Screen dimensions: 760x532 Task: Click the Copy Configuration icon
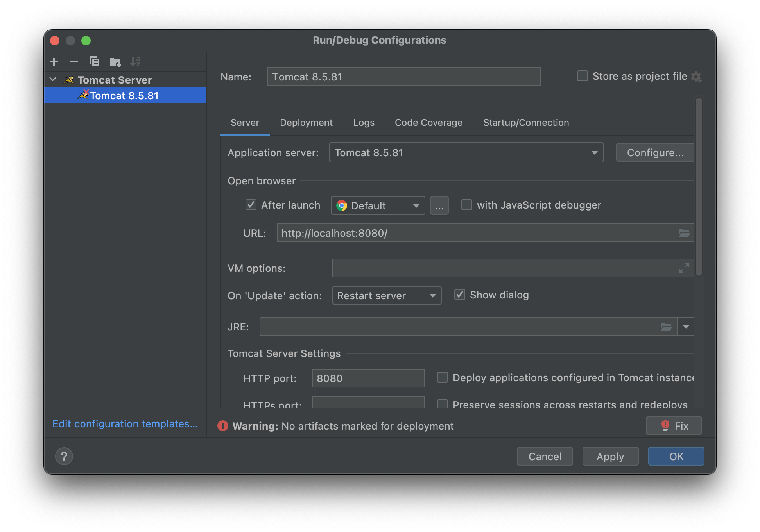95,62
